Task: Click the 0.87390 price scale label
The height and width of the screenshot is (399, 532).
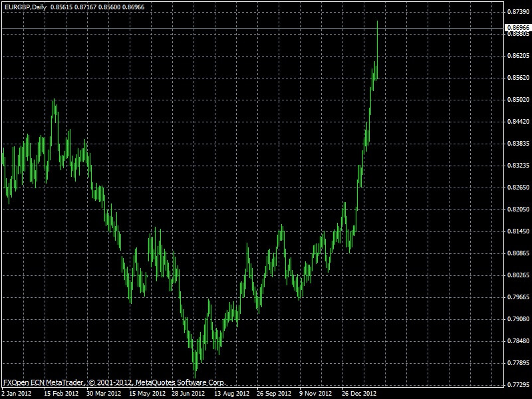Action: [x=517, y=12]
